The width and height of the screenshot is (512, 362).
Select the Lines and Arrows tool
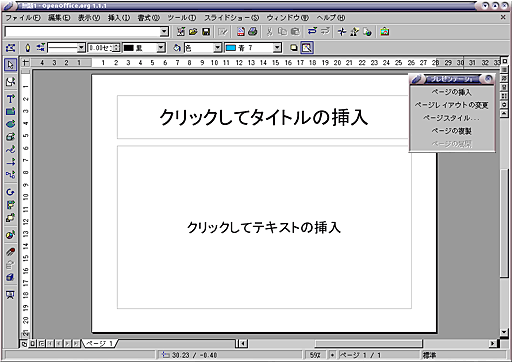[10, 162]
